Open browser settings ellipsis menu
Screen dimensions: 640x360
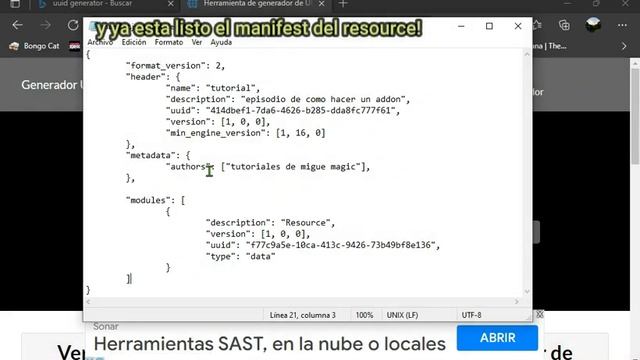tap(622, 25)
